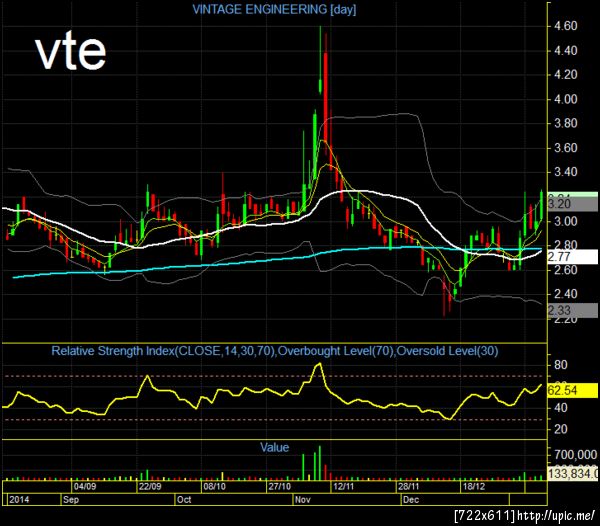The width and height of the screenshot is (600, 526).
Task: Click the VINTAGE ENGINEERING [day] chart title
Action: 274,9
